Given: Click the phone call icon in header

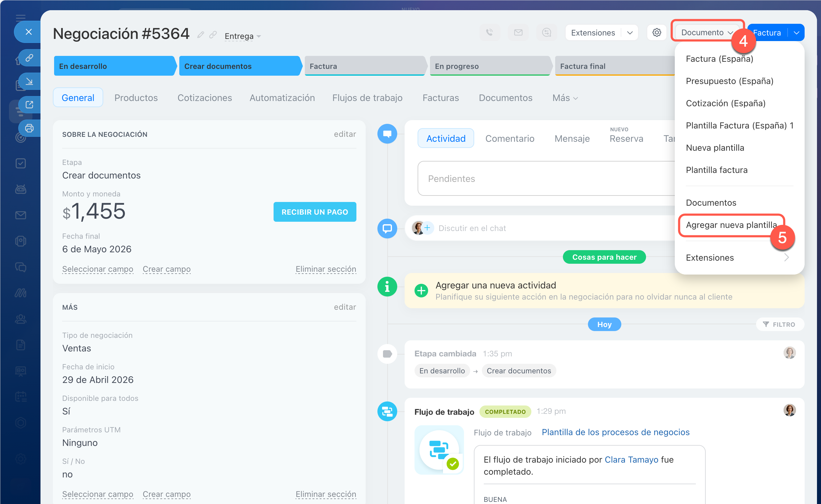Looking at the screenshot, I should click(x=489, y=32).
